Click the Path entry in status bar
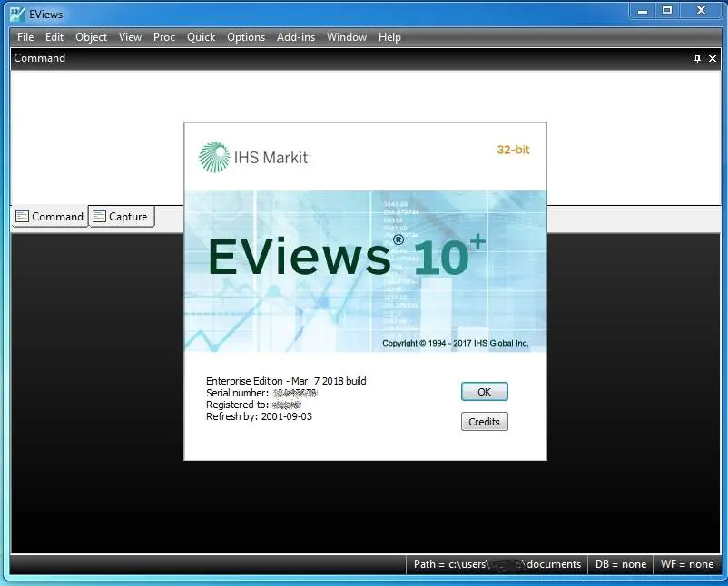This screenshot has width=728, height=586. [497, 564]
